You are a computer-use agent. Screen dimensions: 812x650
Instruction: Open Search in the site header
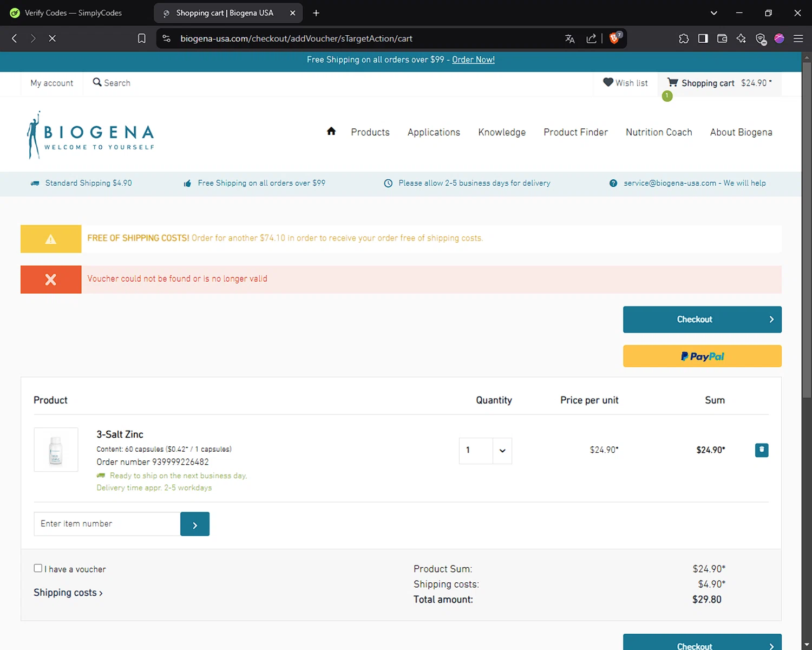click(x=112, y=82)
